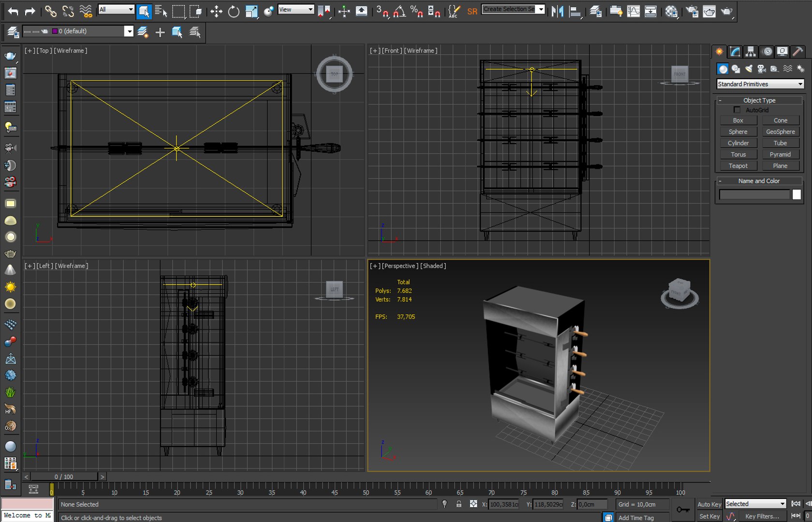Switch to the Modify command panel tab
Viewport: 812px width, 522px height.
click(x=735, y=51)
